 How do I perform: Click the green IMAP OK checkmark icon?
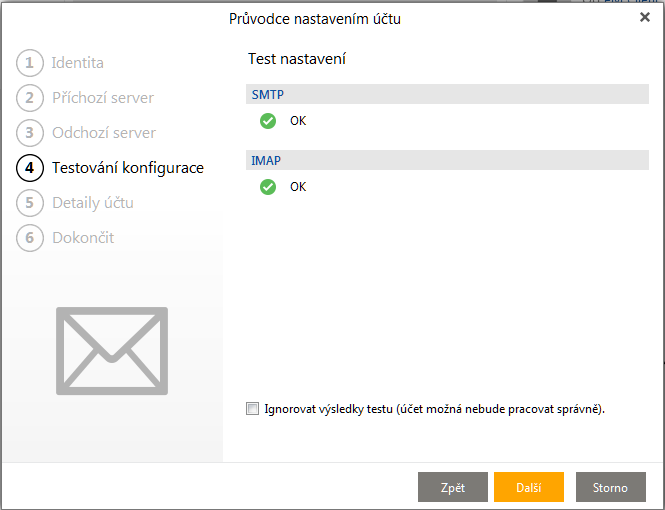point(268,187)
